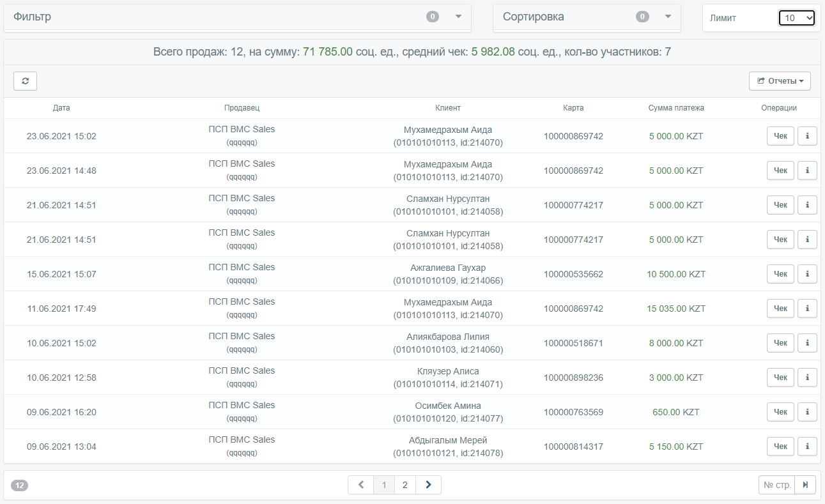825x504 pixels.
Task: Click client name Ажгалиева Гаухар
Action: click(448, 268)
